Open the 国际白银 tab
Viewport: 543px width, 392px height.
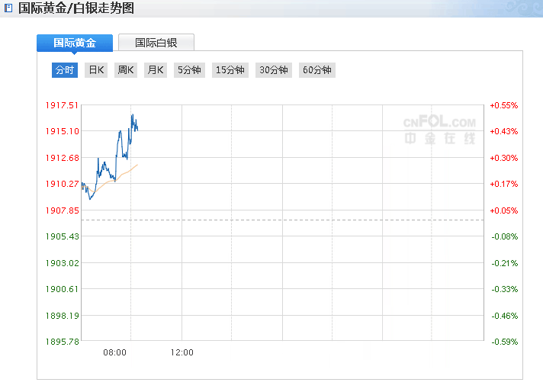click(156, 43)
